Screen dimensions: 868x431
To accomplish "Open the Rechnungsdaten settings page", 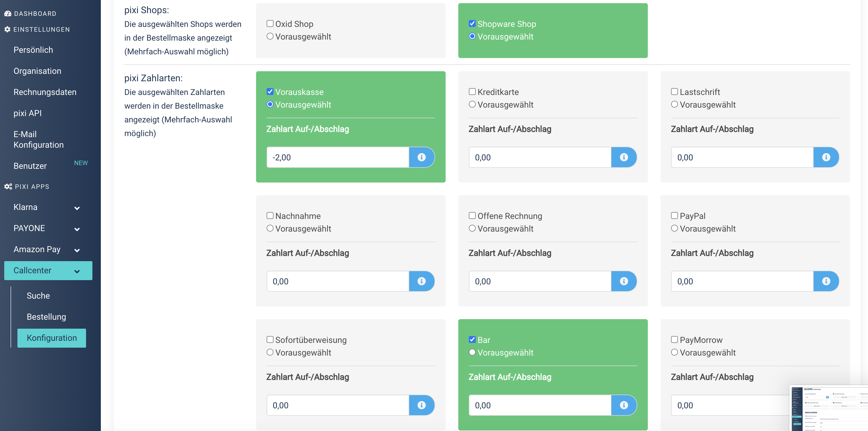I will point(45,92).
